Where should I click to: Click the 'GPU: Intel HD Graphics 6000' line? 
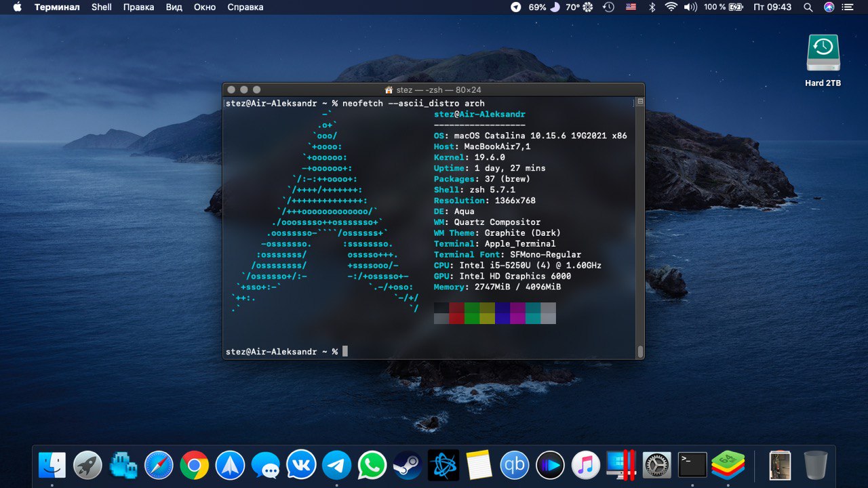[502, 277]
